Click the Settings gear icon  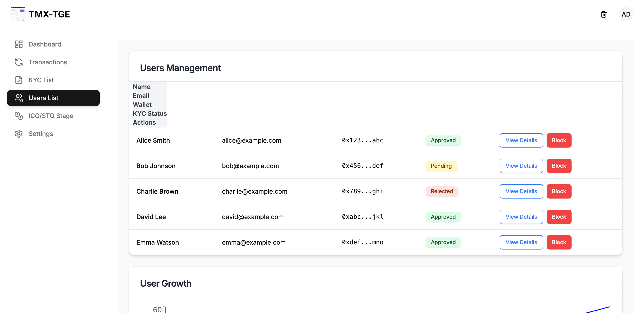(x=19, y=133)
